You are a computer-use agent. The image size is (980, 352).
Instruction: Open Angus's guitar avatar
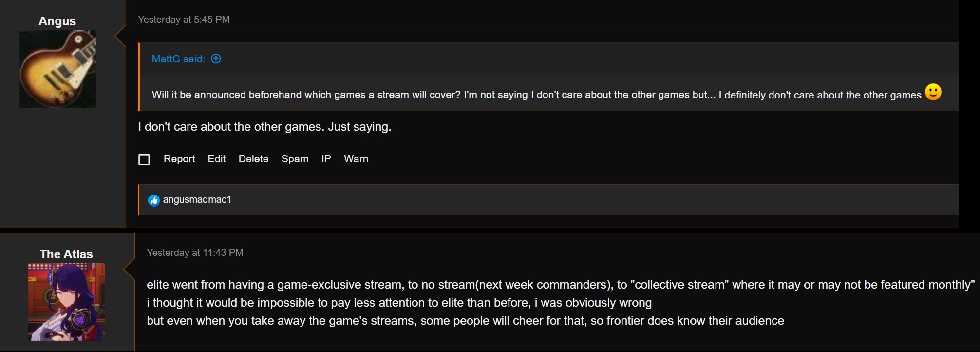click(x=57, y=69)
